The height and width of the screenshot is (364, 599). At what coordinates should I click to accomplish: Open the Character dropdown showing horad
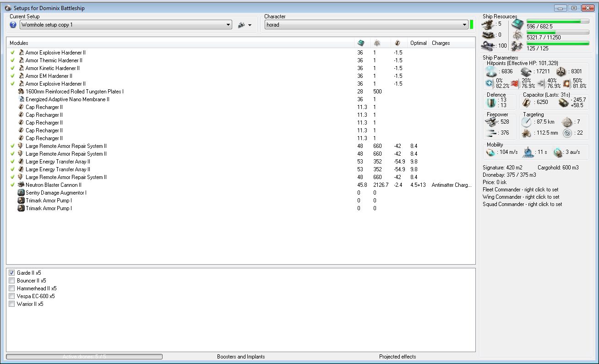(366, 25)
